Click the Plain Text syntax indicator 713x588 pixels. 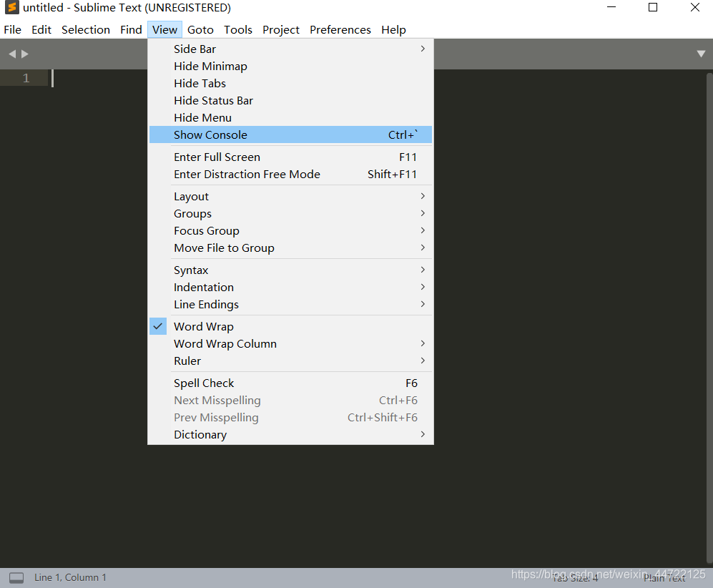(x=664, y=578)
